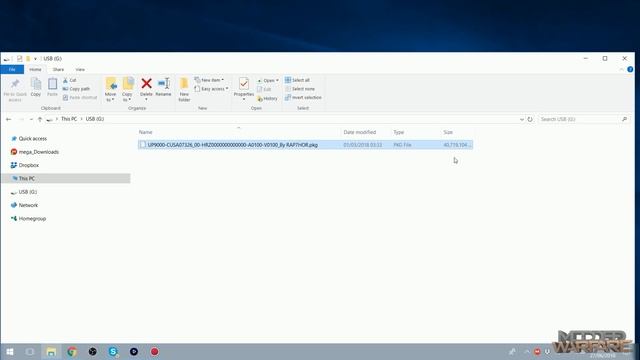This screenshot has height=360, width=640.
Task: Expand the address bar history dropdown
Action: [x=522, y=119]
